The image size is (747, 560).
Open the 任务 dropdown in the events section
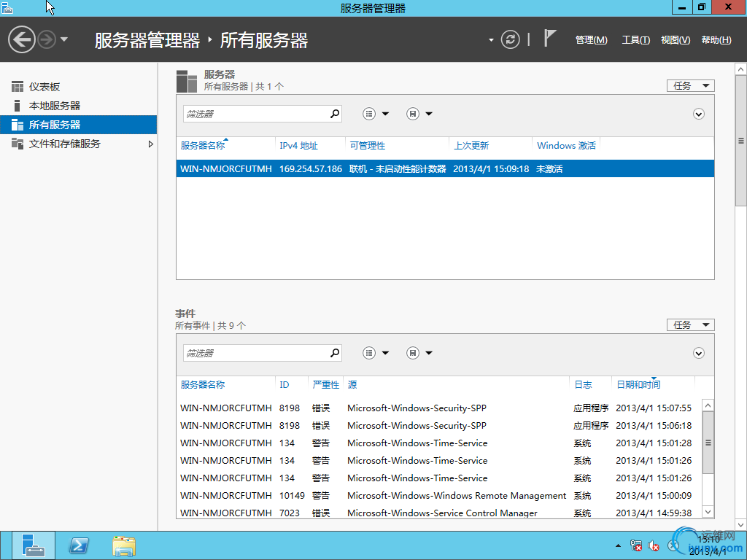(x=690, y=324)
